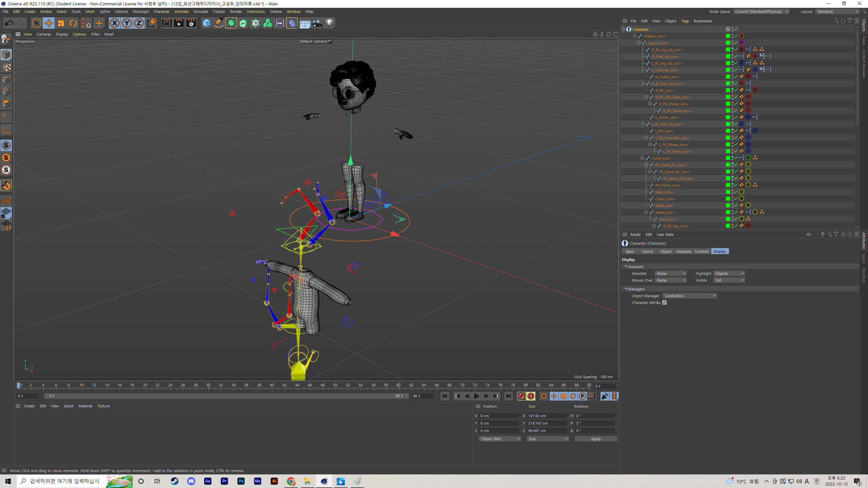868x488 pixels.
Task: Open the Character menu
Action: pos(161,12)
